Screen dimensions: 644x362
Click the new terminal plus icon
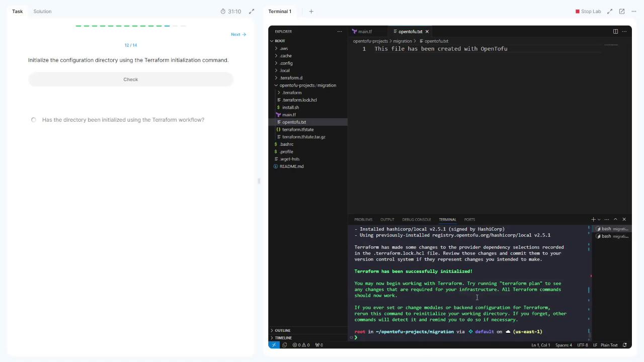coord(593,219)
